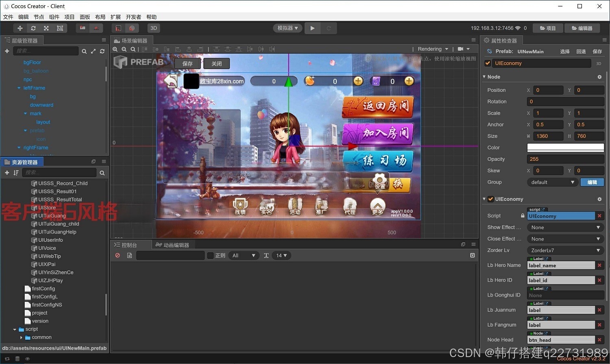The height and width of the screenshot is (364, 610).
Task: Open the Show Effect dropdown
Action: tap(566, 227)
